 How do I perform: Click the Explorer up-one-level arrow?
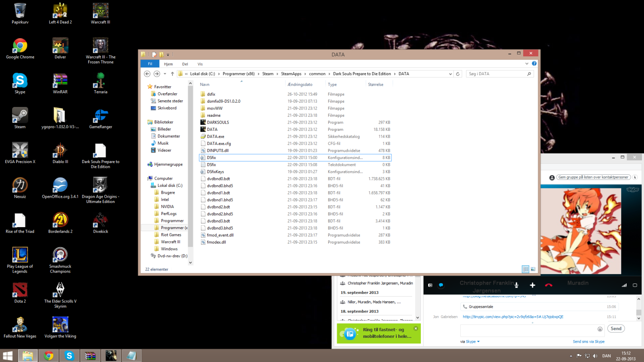(x=172, y=74)
